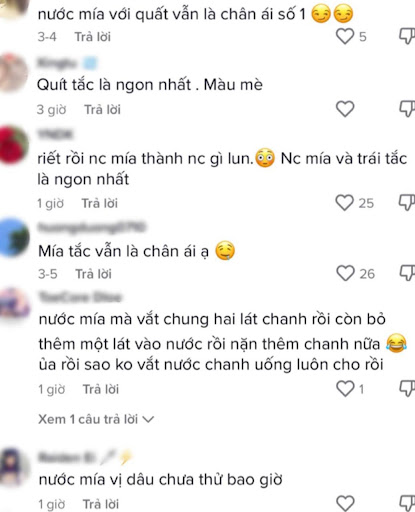The height and width of the screenshot is (512, 415).
Task: Like the 'Mía tắc vẫn là chân ái' comment
Action: (x=345, y=273)
